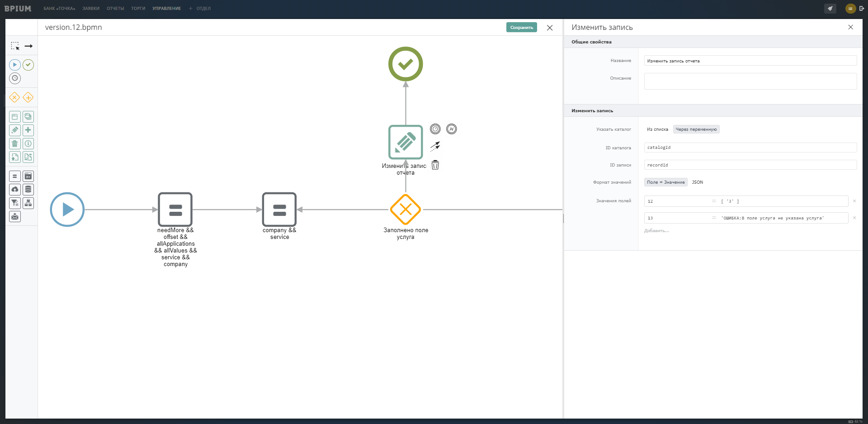The width and height of the screenshot is (868, 424).
Task: Switch catalog selection to 'Из списка'
Action: coord(657,129)
